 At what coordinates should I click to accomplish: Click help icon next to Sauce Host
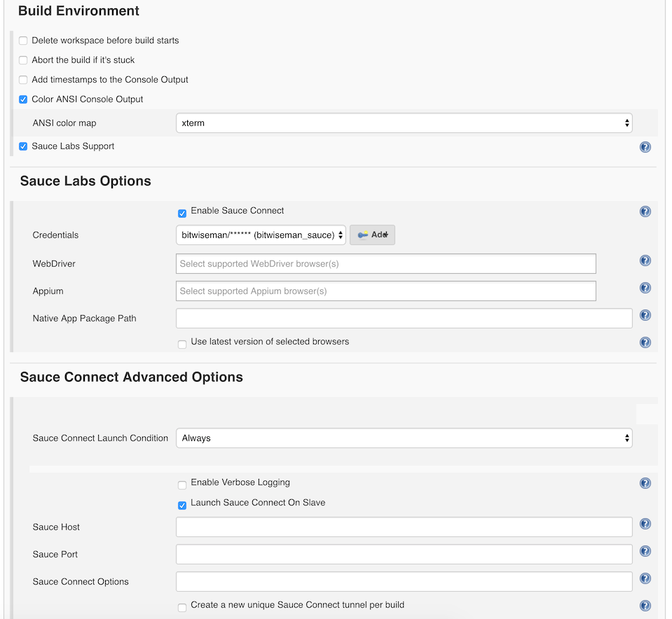[645, 524]
